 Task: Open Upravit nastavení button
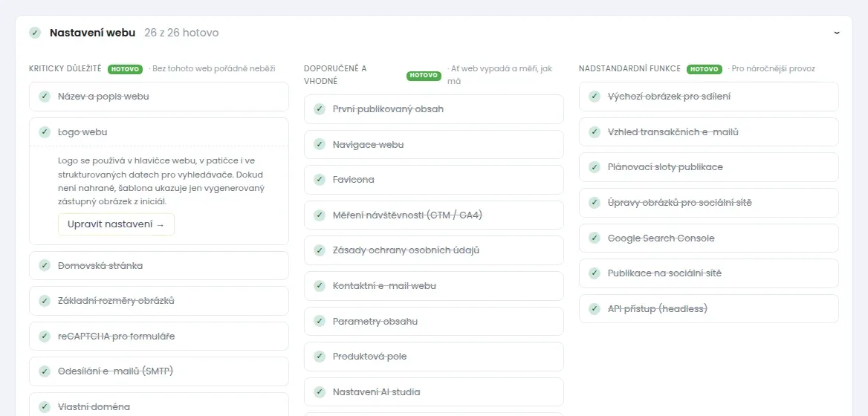[116, 224]
